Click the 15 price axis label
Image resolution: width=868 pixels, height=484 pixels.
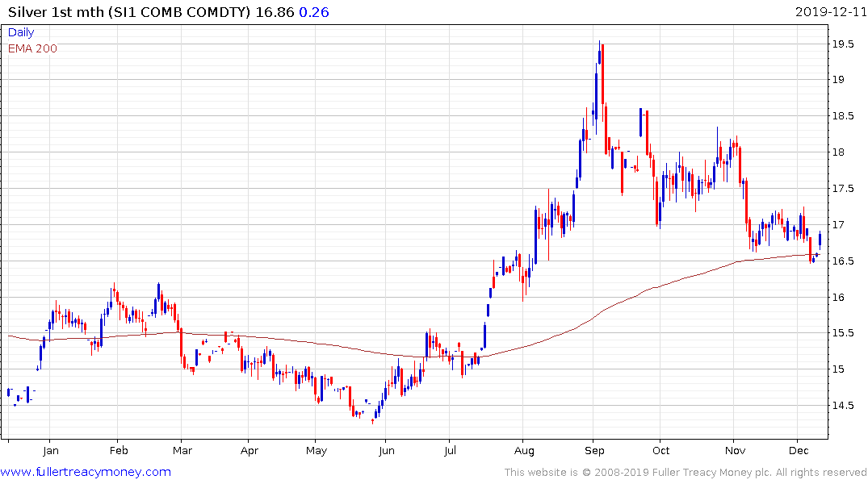838,369
